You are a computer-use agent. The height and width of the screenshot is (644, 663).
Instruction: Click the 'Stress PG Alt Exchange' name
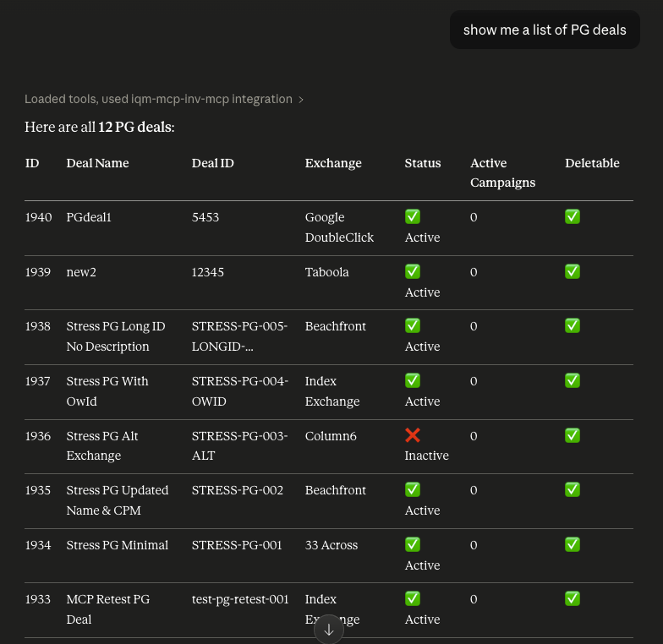(x=102, y=446)
